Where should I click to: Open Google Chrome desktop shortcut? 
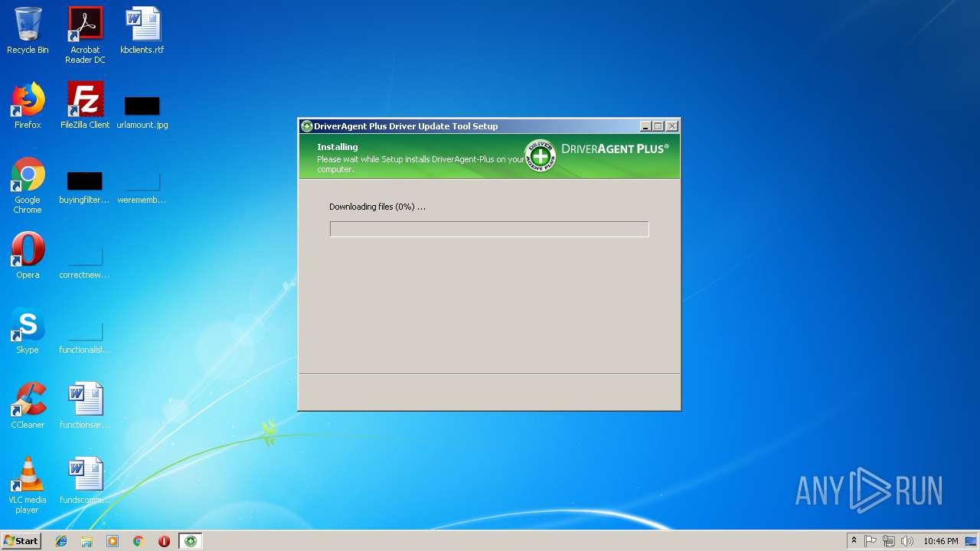[28, 185]
